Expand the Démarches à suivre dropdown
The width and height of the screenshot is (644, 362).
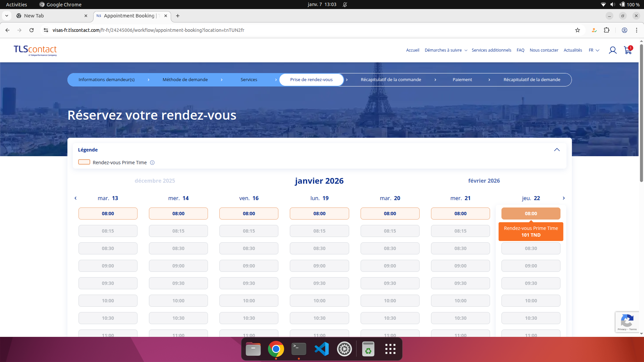tap(446, 50)
